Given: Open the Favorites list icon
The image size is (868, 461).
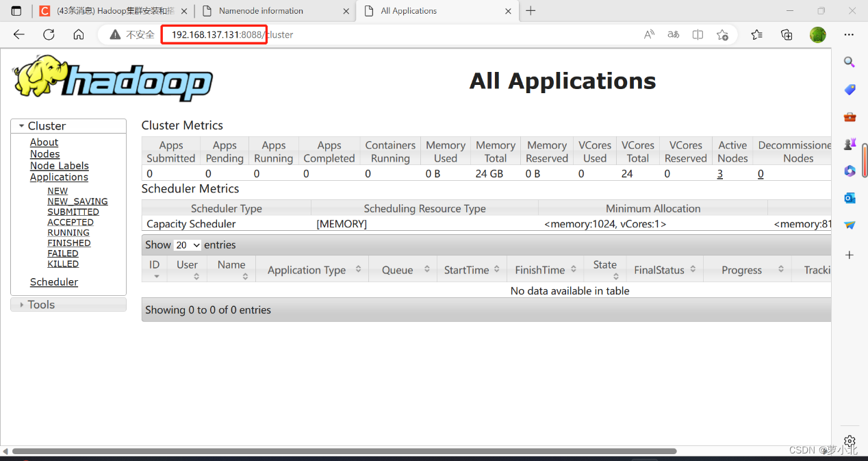Looking at the screenshot, I should pos(756,34).
